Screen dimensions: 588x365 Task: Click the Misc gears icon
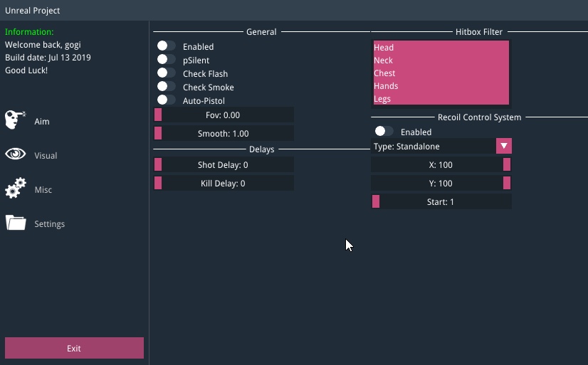(x=16, y=189)
